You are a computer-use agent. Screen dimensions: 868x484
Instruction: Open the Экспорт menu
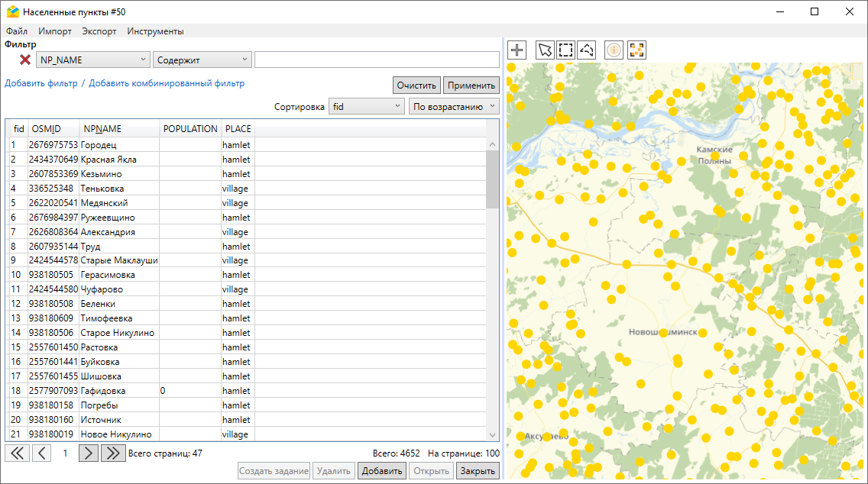pyautogui.click(x=99, y=31)
